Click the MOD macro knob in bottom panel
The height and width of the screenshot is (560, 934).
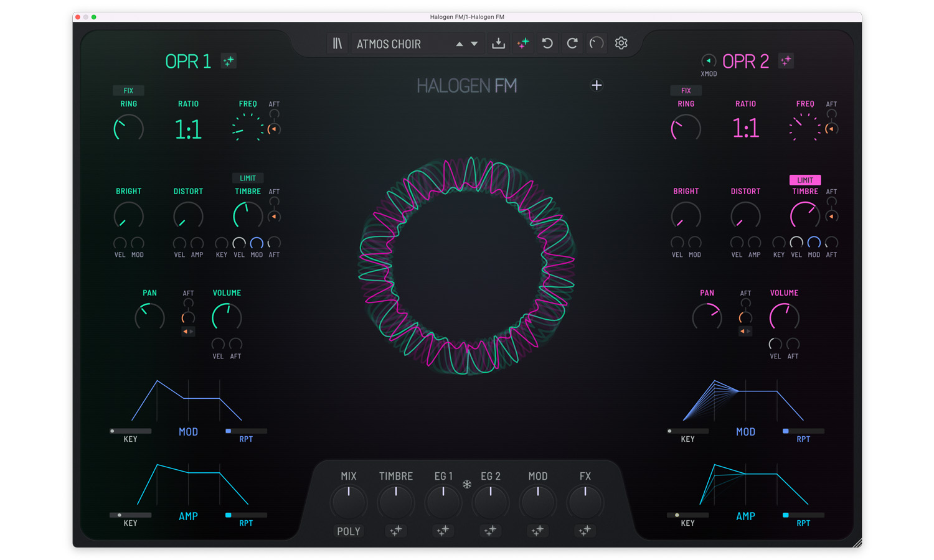pos(538,502)
